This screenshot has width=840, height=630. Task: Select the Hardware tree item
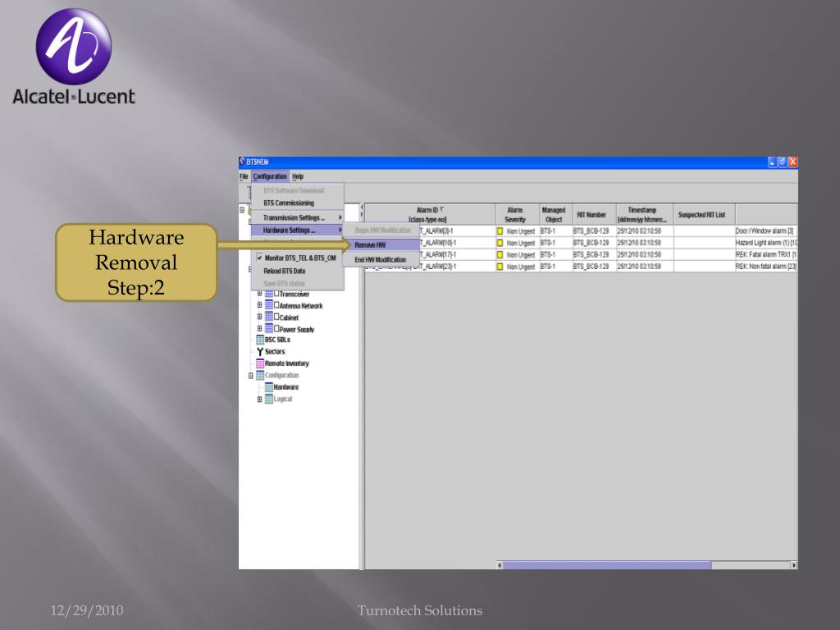[286, 387]
